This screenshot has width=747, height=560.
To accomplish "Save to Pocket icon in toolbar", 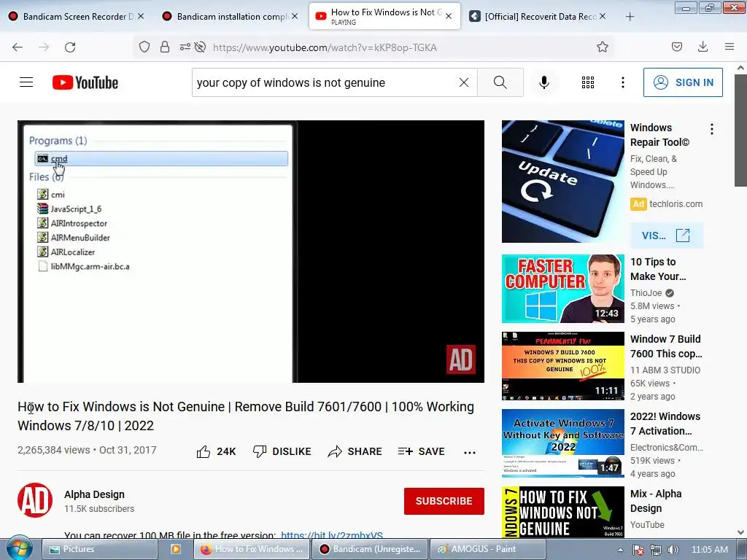I will 676,47.
